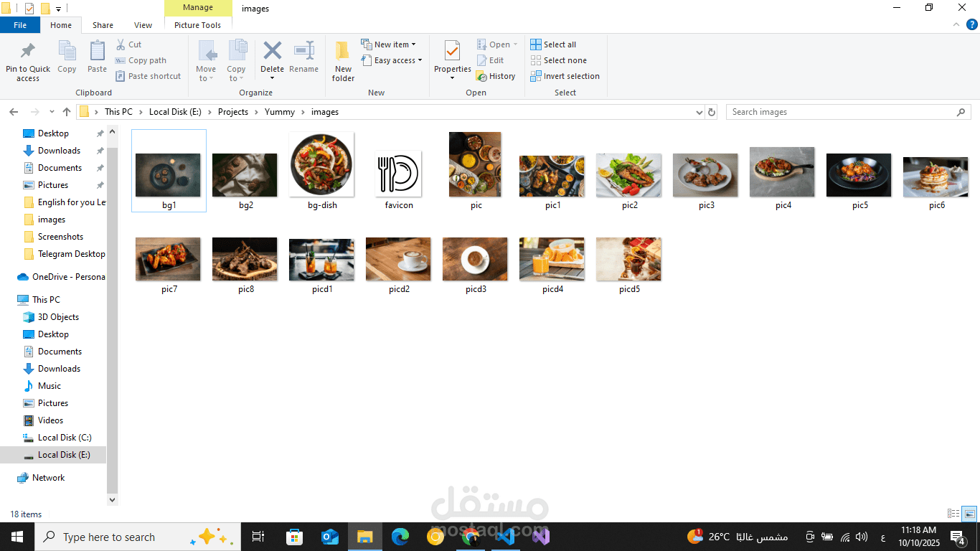Image resolution: width=980 pixels, height=551 pixels.
Task: Refresh the images folder
Action: [x=712, y=112]
